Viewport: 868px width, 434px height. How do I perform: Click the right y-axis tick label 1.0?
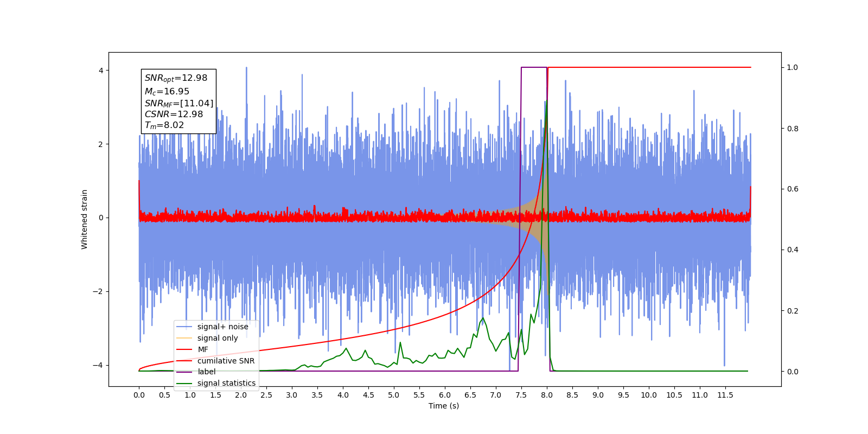[x=793, y=68]
